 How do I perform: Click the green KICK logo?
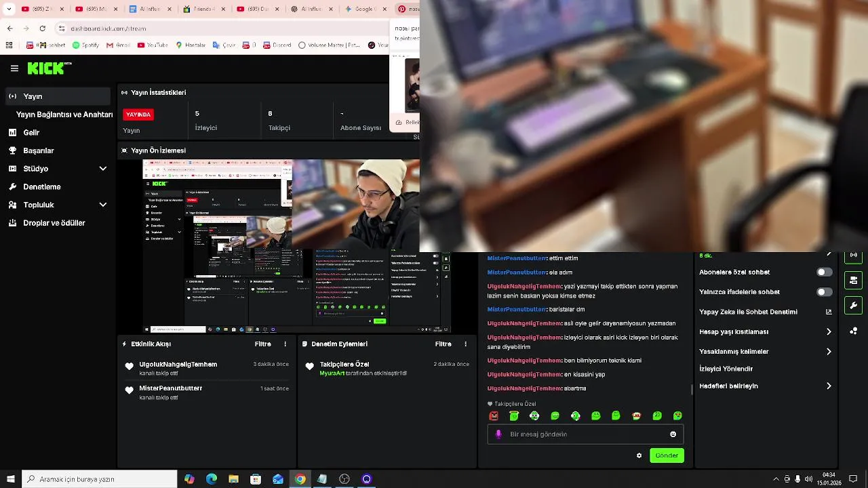click(x=46, y=68)
